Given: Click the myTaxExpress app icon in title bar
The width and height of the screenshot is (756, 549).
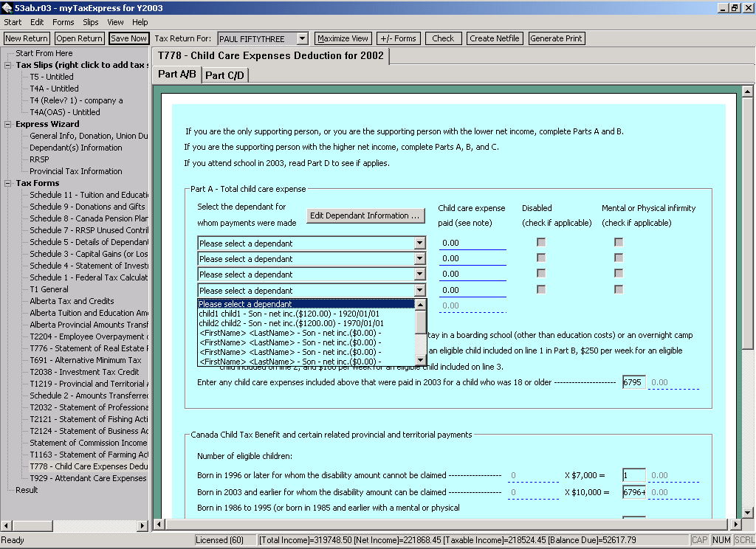Looking at the screenshot, I should point(7,7).
